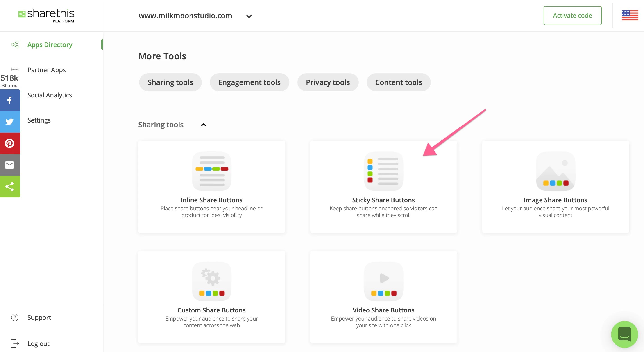Open the Partner Apps section
Image resolution: width=644 pixels, height=352 pixels.
pos(46,70)
